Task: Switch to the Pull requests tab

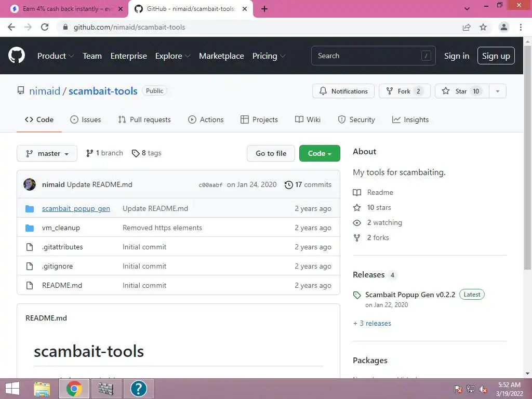Action: [x=144, y=119]
